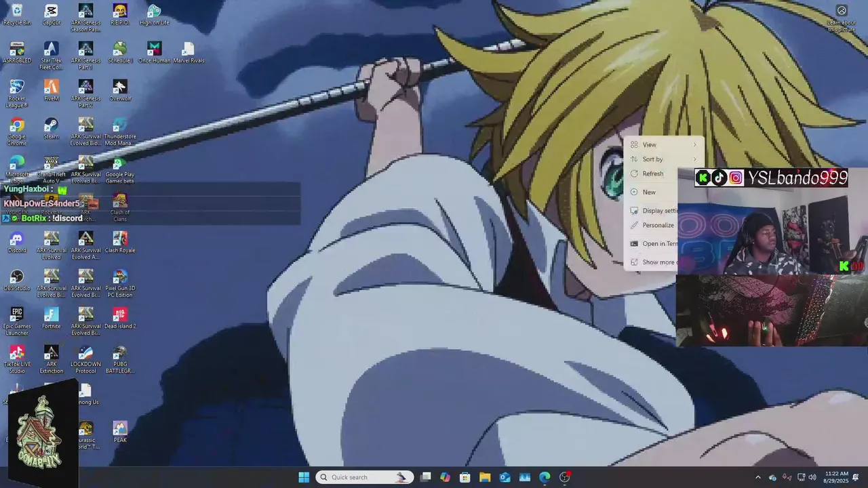
Task: Select the Among Us file icon
Action: [86, 394]
